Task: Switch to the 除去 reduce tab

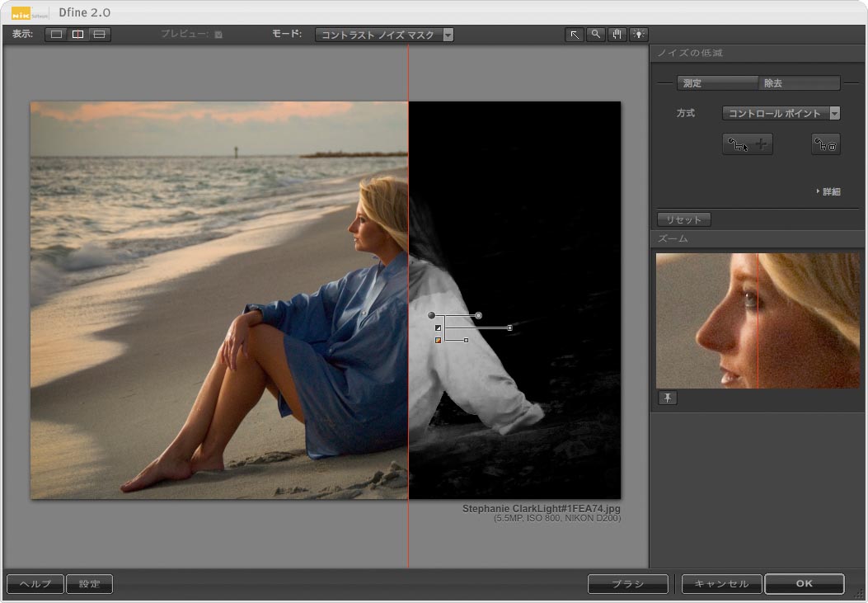Action: click(x=799, y=83)
